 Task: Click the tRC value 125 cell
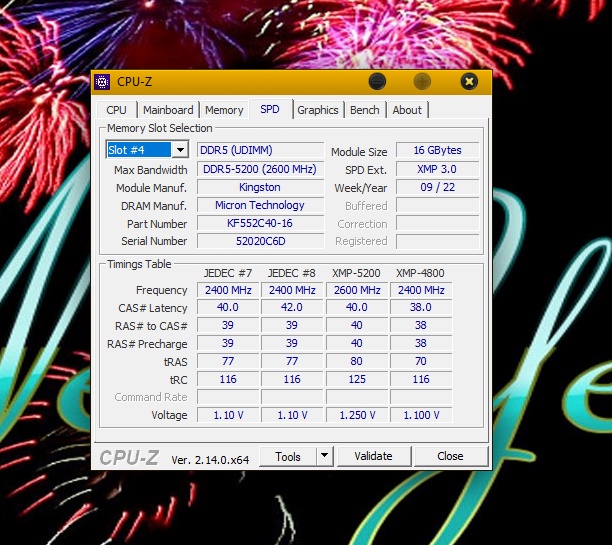(x=357, y=379)
